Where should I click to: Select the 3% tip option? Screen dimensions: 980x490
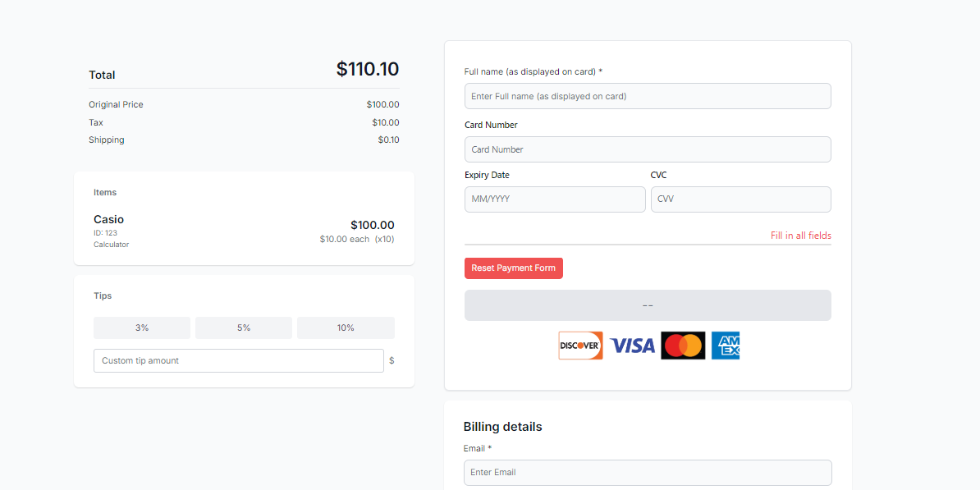tap(141, 327)
